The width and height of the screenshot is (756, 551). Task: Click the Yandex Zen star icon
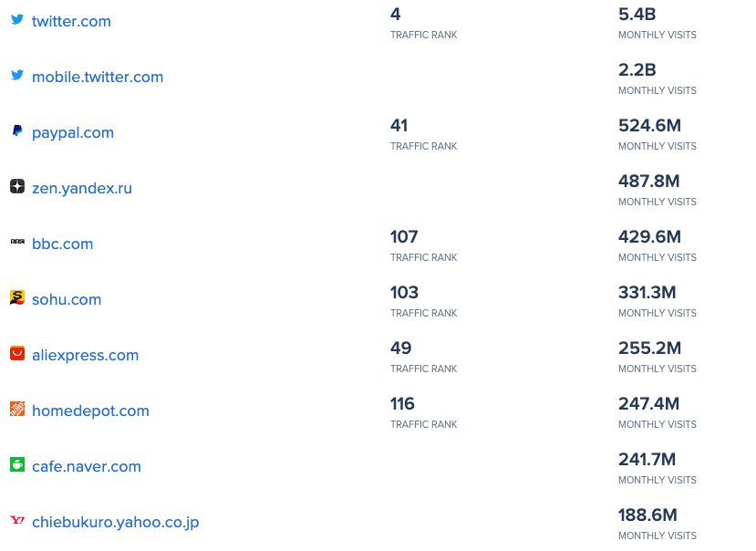16,186
